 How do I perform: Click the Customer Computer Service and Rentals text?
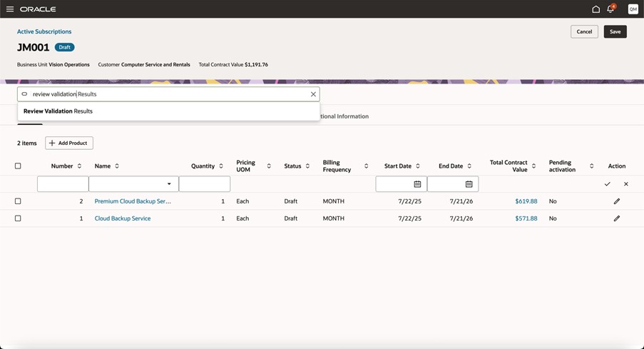(x=144, y=64)
